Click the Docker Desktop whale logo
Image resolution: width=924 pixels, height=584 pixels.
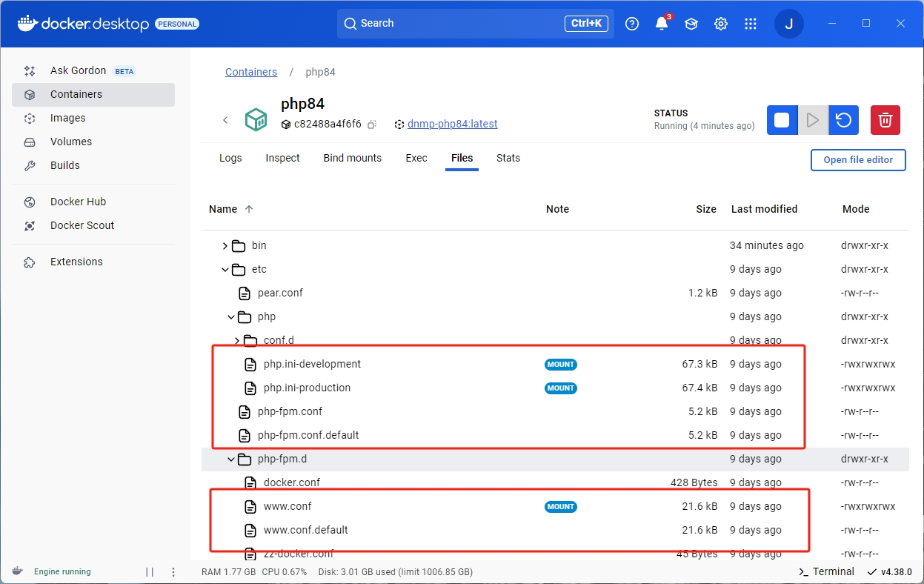(27, 23)
